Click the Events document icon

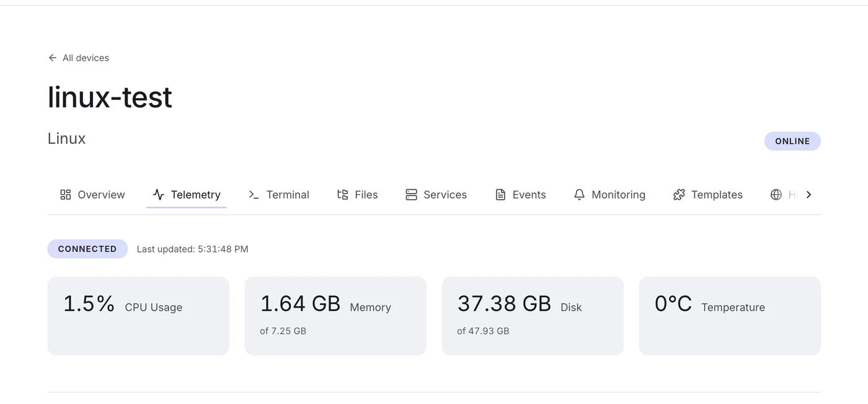point(500,195)
